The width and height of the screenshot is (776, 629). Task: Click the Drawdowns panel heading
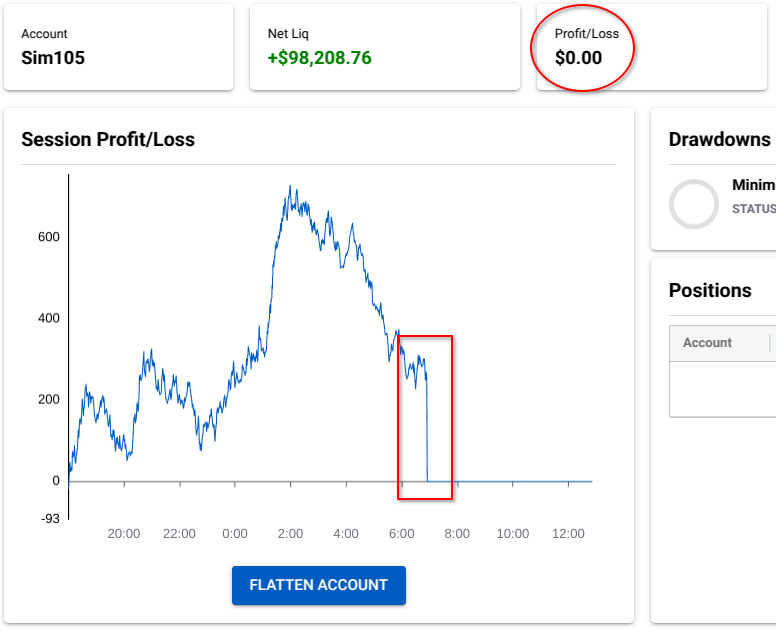[719, 139]
